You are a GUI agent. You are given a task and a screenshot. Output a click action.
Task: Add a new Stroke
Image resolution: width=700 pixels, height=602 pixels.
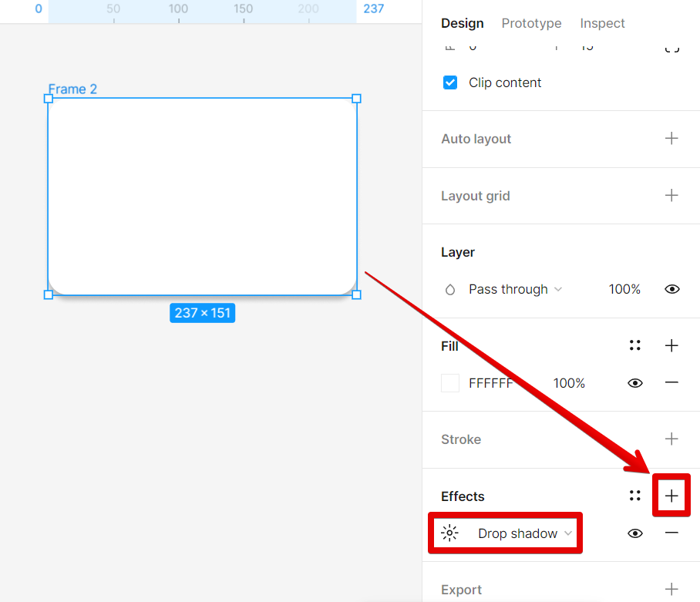point(671,439)
